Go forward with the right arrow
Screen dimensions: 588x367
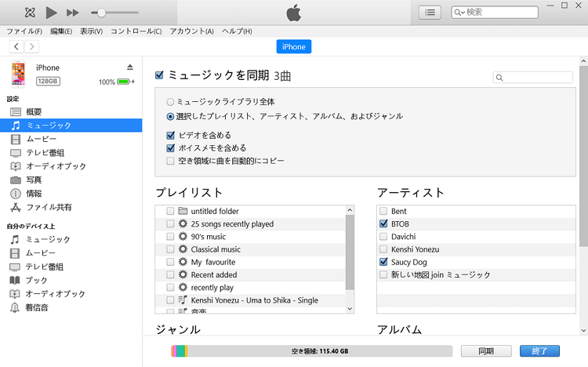click(32, 46)
